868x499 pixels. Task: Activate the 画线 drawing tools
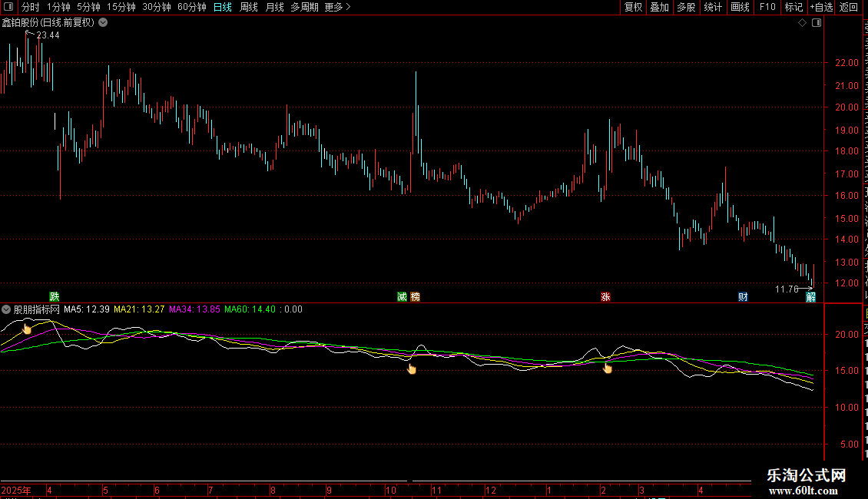[740, 7]
